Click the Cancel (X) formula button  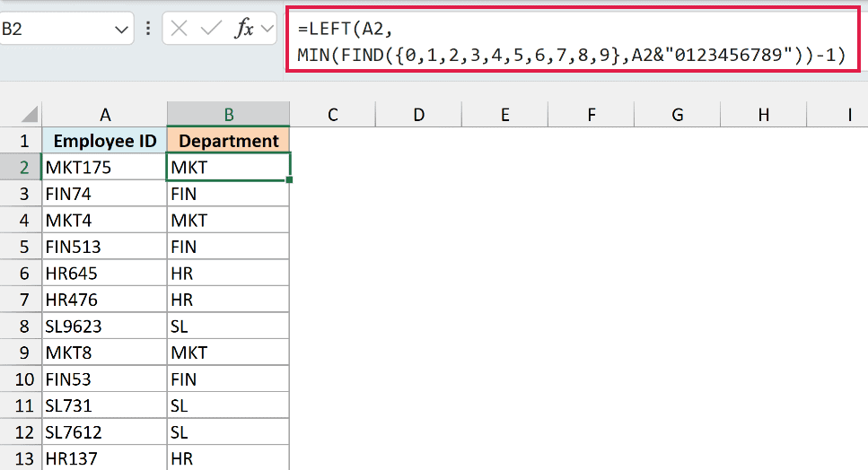pyautogui.click(x=179, y=28)
